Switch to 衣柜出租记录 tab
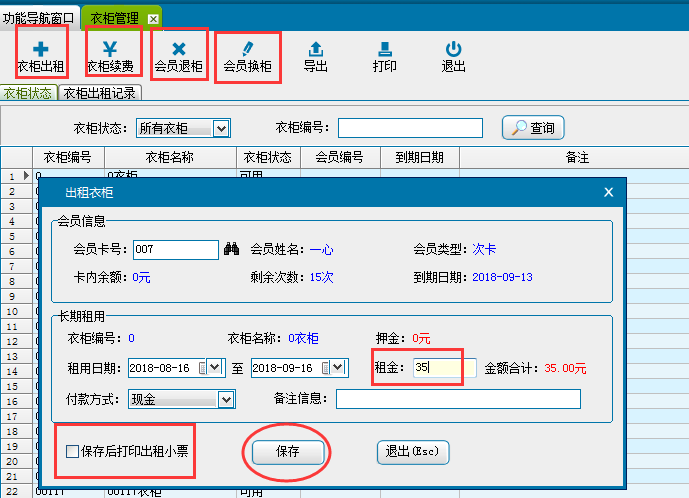Screen dimensions: 689x498 tap(100, 93)
